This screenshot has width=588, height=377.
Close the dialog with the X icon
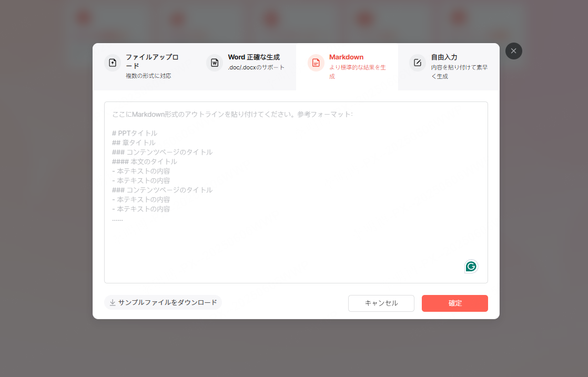(x=513, y=51)
